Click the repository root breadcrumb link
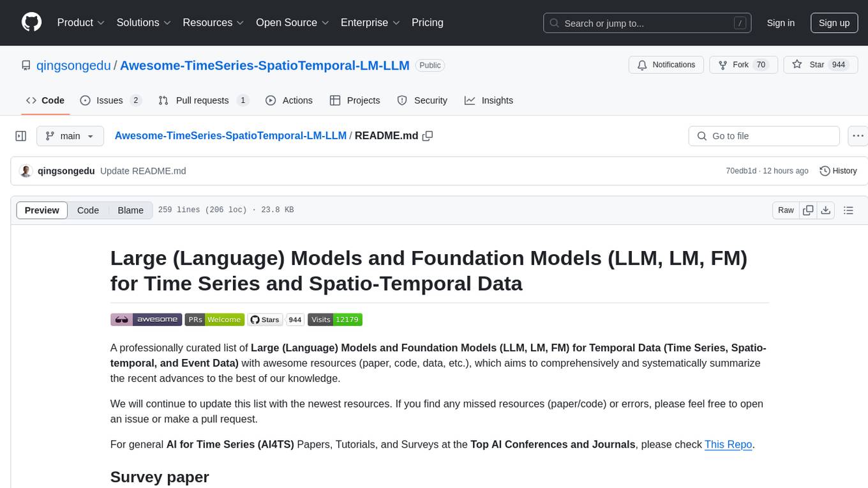The image size is (868, 488). point(230,135)
